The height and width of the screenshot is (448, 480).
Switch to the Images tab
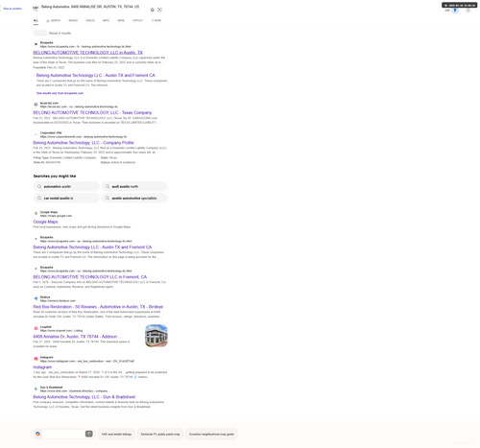coord(73,20)
